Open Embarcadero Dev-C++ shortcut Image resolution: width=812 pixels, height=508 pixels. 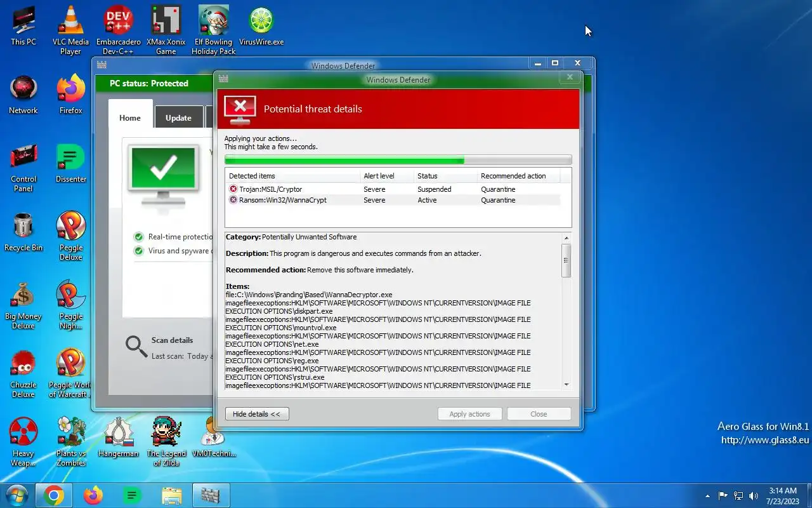119,30
